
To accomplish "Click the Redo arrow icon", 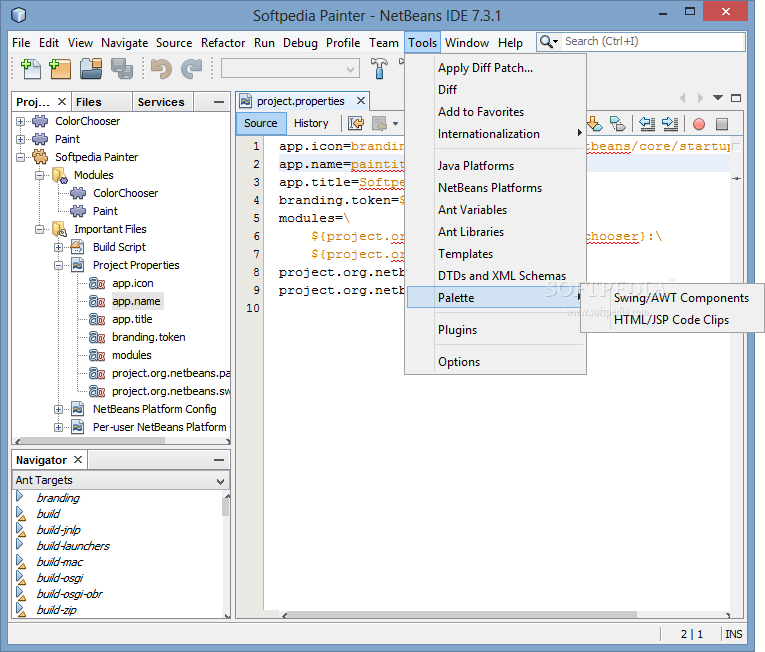I will click(191, 68).
